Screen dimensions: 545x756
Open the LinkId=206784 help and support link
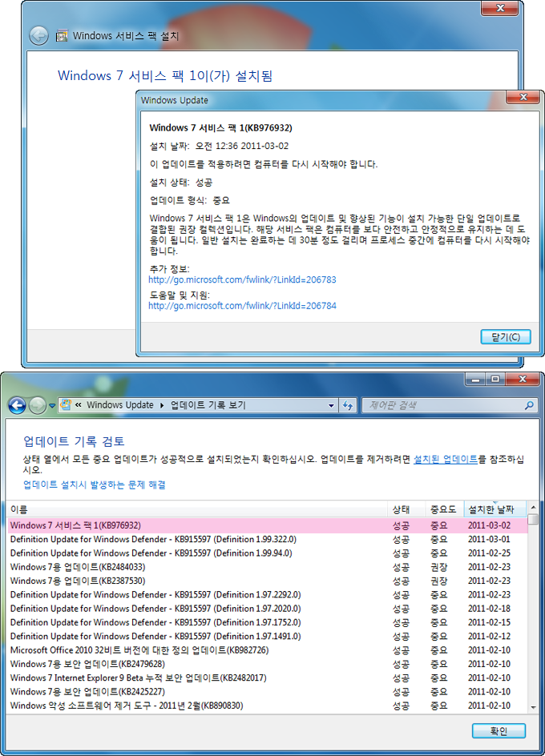click(242, 306)
